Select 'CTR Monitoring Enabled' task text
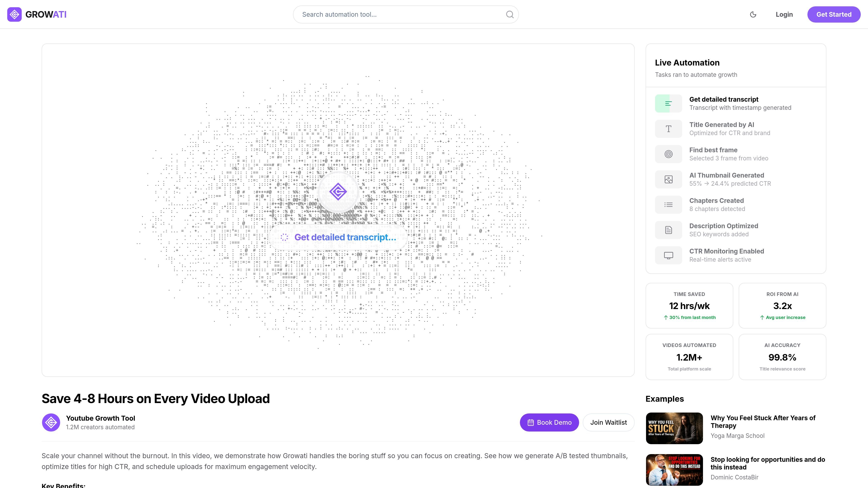The height and width of the screenshot is (488, 868). (726, 251)
